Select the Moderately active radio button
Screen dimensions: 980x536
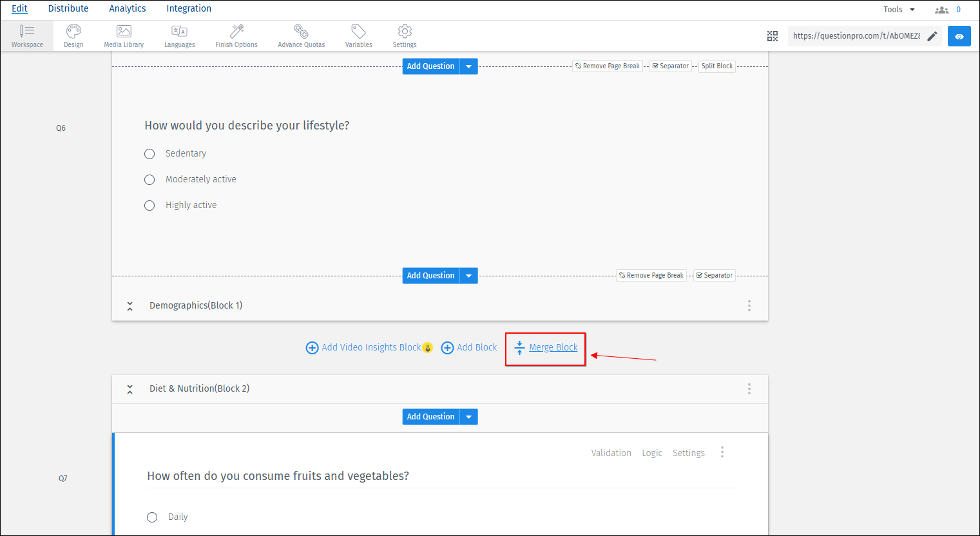click(149, 180)
